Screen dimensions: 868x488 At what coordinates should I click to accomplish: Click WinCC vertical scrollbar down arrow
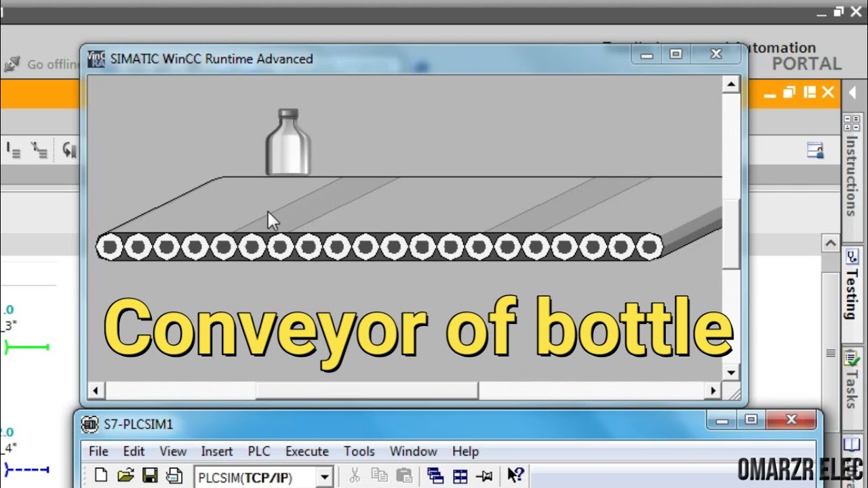tap(730, 371)
